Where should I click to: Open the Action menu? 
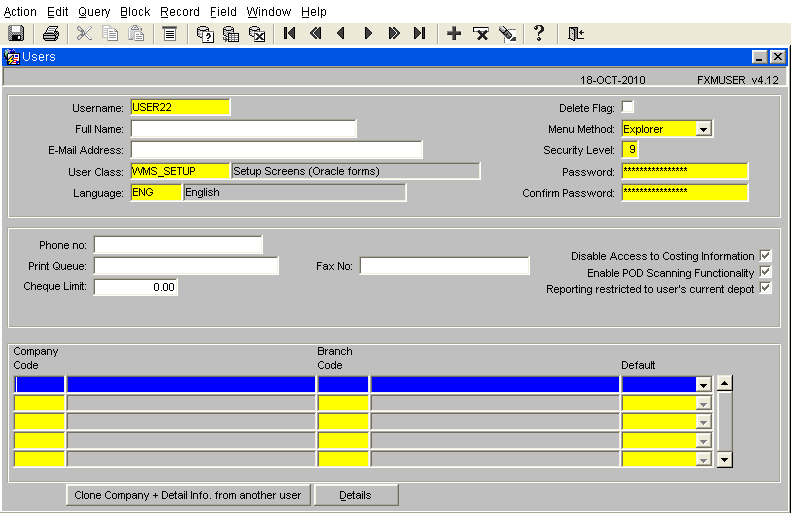pyautogui.click(x=20, y=12)
